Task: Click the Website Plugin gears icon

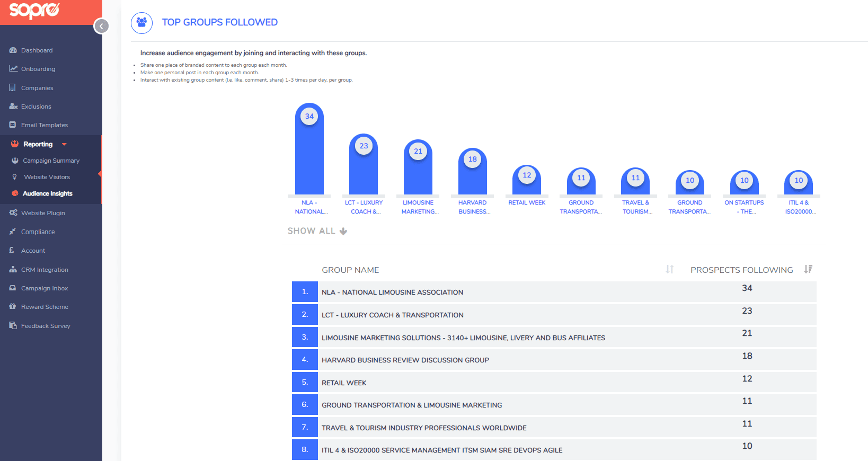Action: [13, 212]
